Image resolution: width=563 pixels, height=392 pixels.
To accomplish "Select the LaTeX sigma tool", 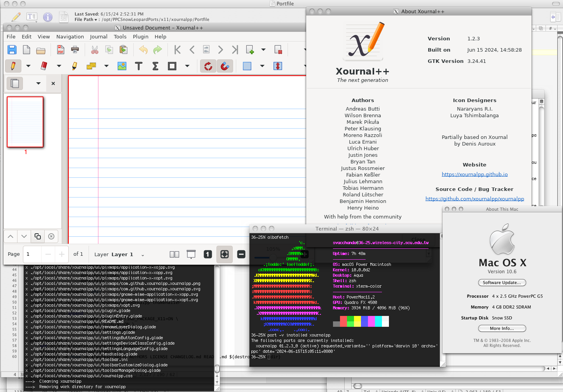I will point(155,66).
